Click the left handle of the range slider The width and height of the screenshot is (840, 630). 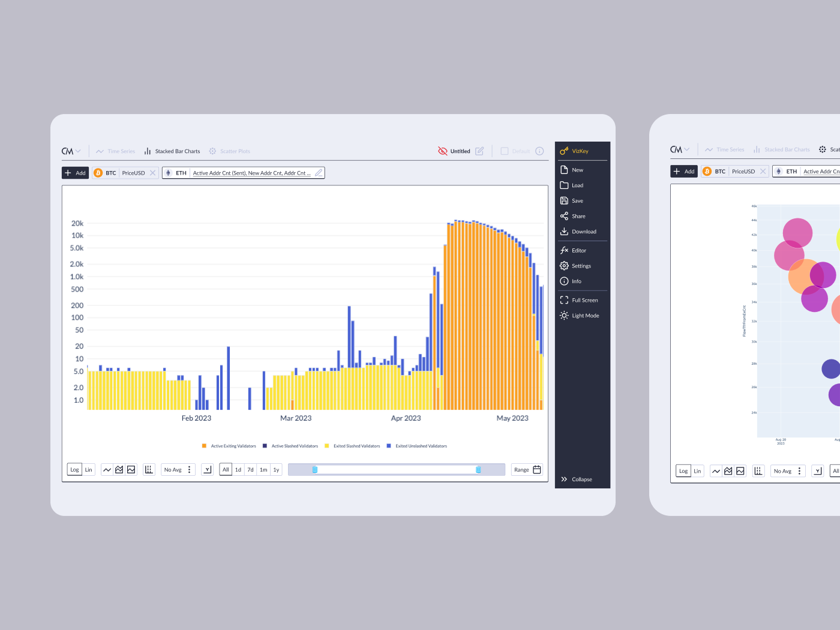pos(315,470)
